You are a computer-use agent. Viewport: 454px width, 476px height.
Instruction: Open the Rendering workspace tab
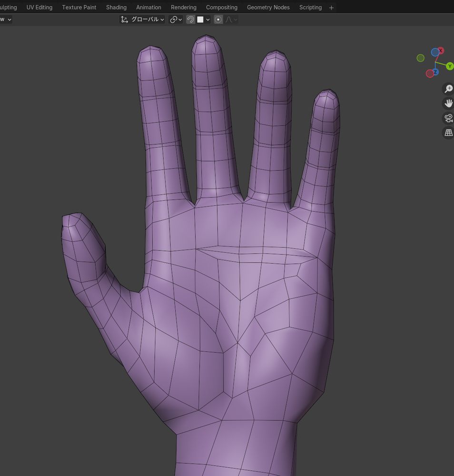(184, 7)
